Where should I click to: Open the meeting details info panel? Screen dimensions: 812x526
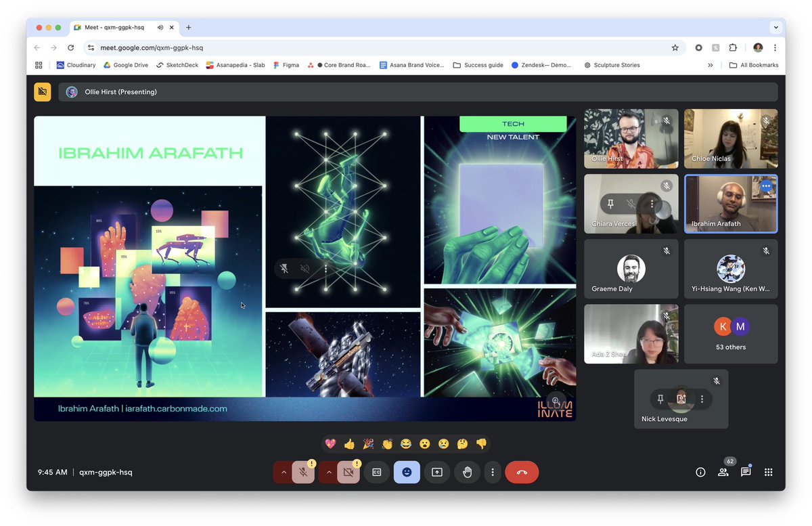[700, 472]
